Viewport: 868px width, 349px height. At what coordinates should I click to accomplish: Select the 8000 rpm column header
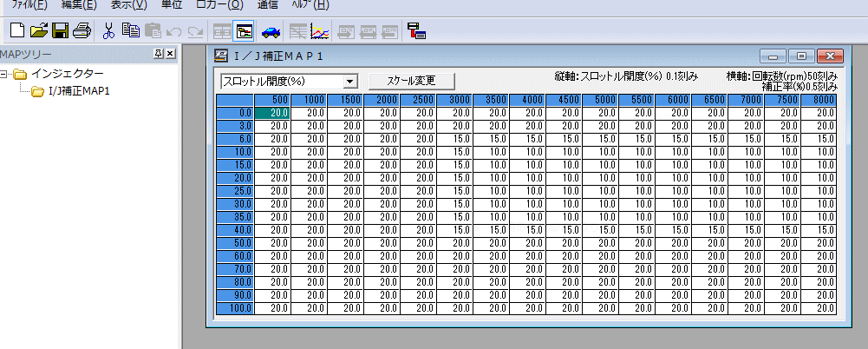(822, 100)
